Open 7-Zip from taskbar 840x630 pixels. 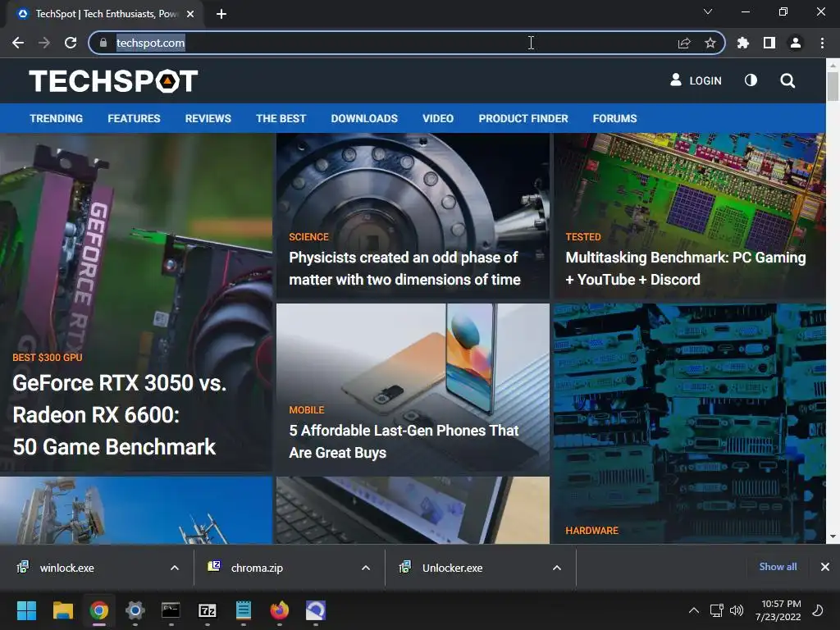click(208, 610)
